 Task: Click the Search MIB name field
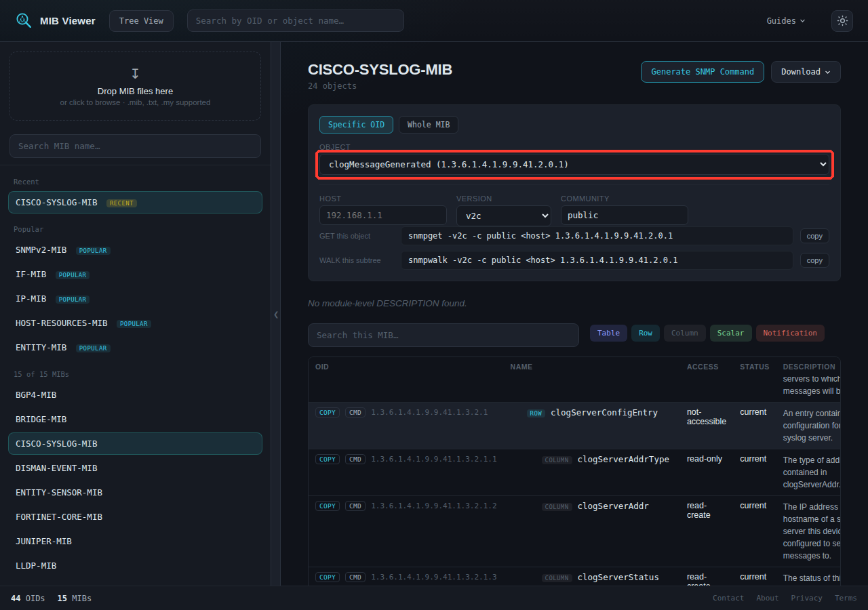click(135, 146)
